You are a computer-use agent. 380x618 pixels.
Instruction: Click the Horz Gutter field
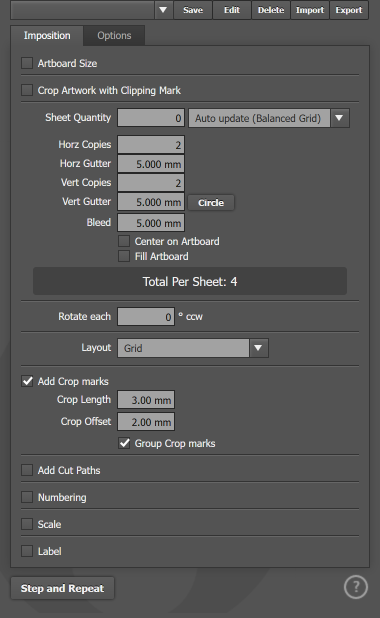pyautogui.click(x=151, y=164)
